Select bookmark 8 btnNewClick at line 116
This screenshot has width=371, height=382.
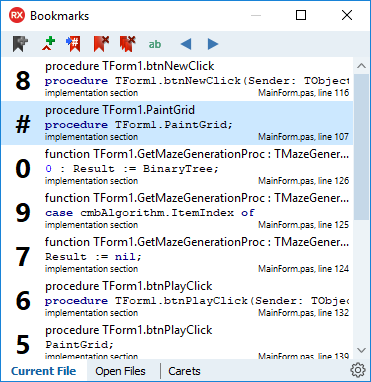177,79
